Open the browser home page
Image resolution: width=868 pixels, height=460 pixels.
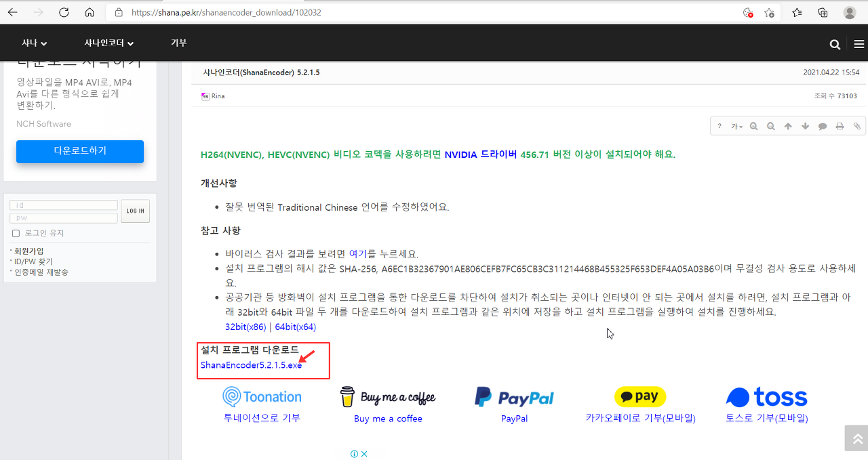90,12
